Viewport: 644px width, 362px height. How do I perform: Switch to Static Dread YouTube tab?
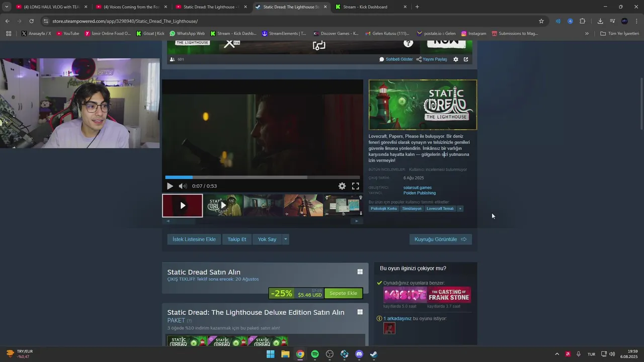[211, 7]
